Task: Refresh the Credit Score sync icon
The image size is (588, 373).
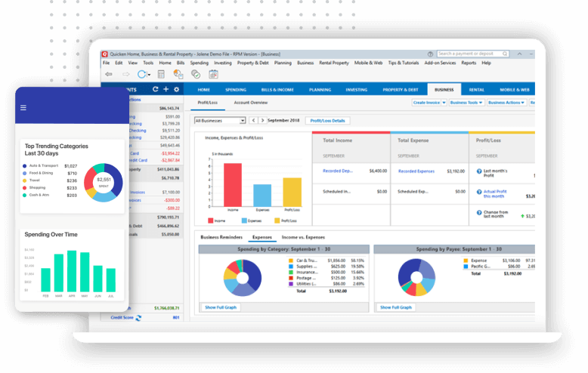Action: pyautogui.click(x=138, y=318)
